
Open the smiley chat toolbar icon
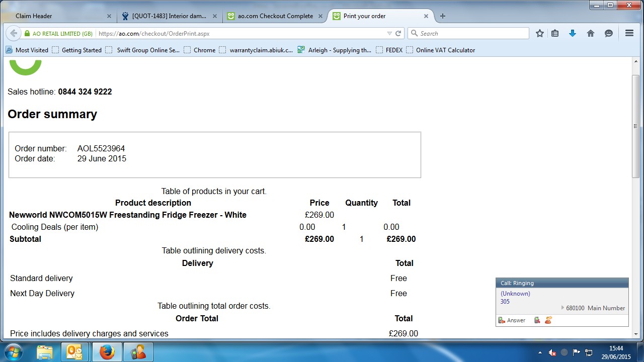pos(608,33)
